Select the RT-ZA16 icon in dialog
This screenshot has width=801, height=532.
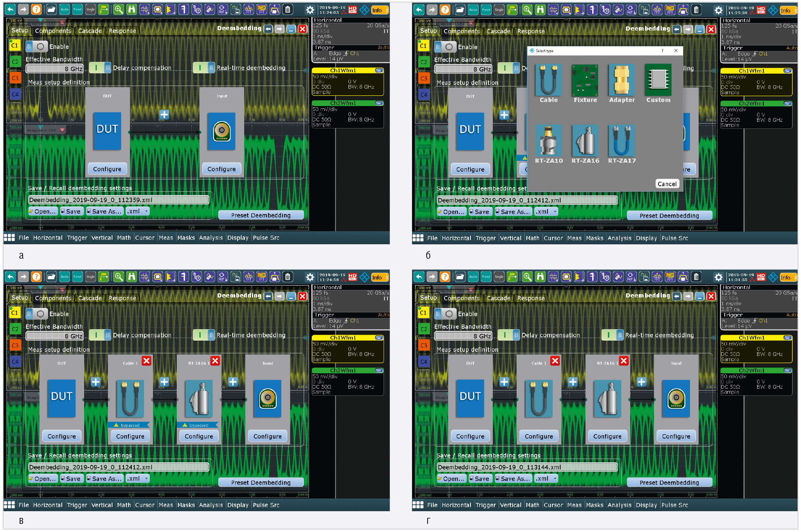click(585, 141)
